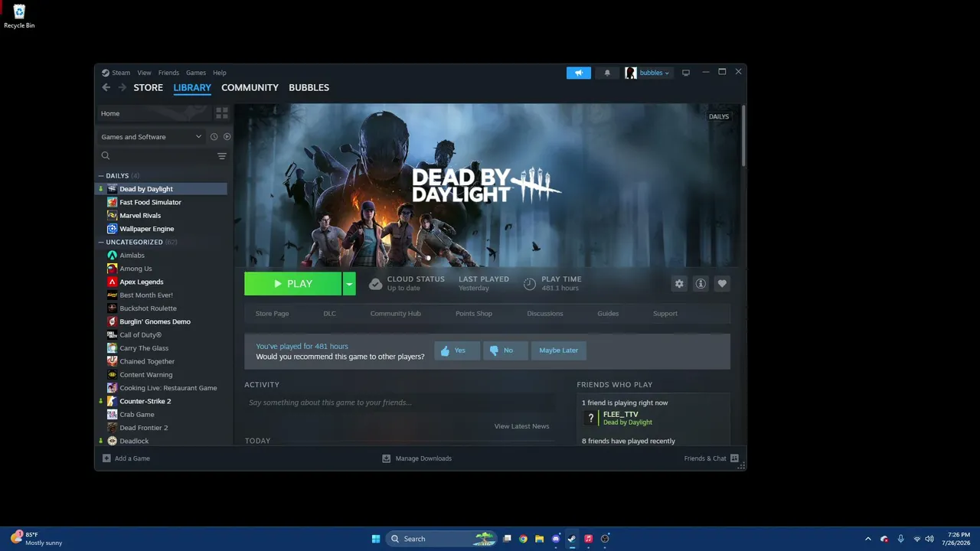This screenshot has height=551, width=980.
Task: Open the Friends & Chat icon
Action: (734, 458)
